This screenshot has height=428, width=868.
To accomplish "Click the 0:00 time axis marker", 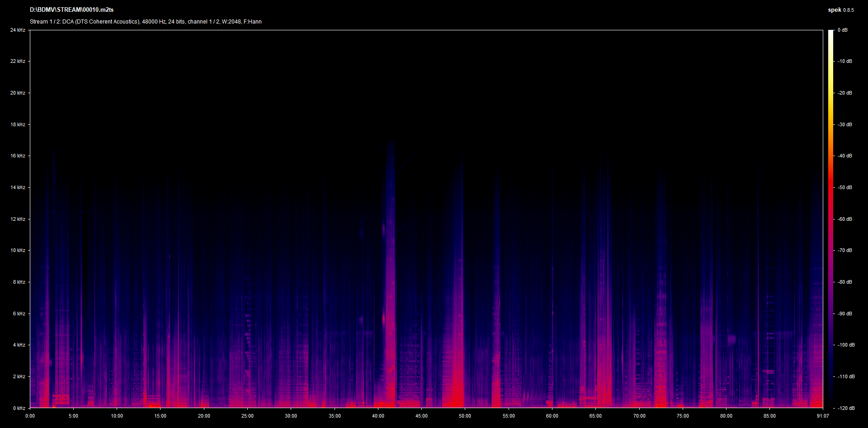I will 30,416.
